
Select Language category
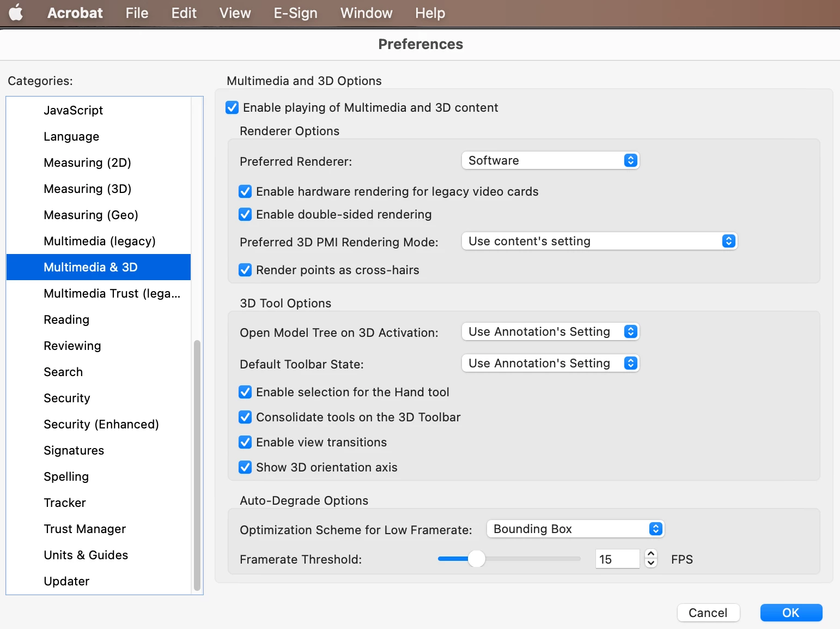click(x=99, y=136)
